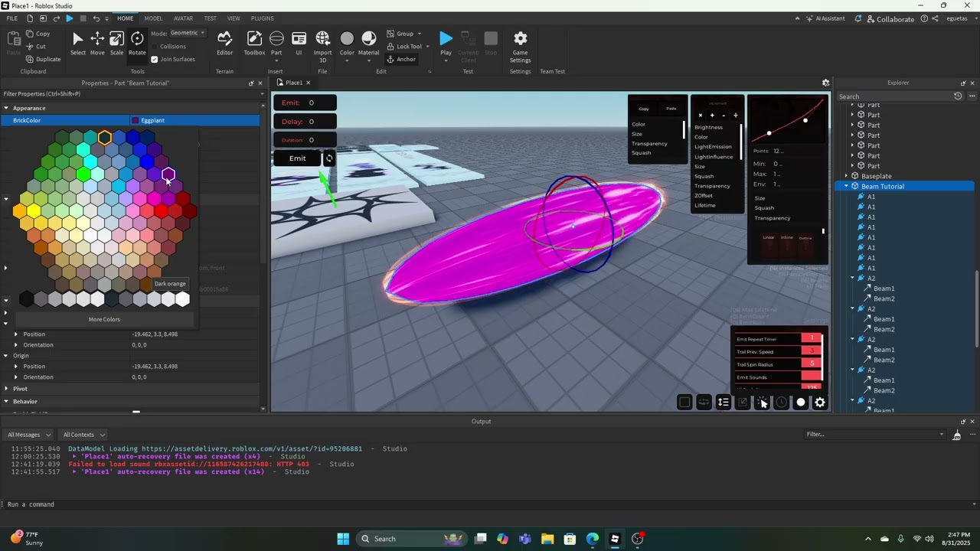Image resolution: width=980 pixels, height=551 pixels.
Task: Open the Lock Tool dropdown
Action: point(426,47)
